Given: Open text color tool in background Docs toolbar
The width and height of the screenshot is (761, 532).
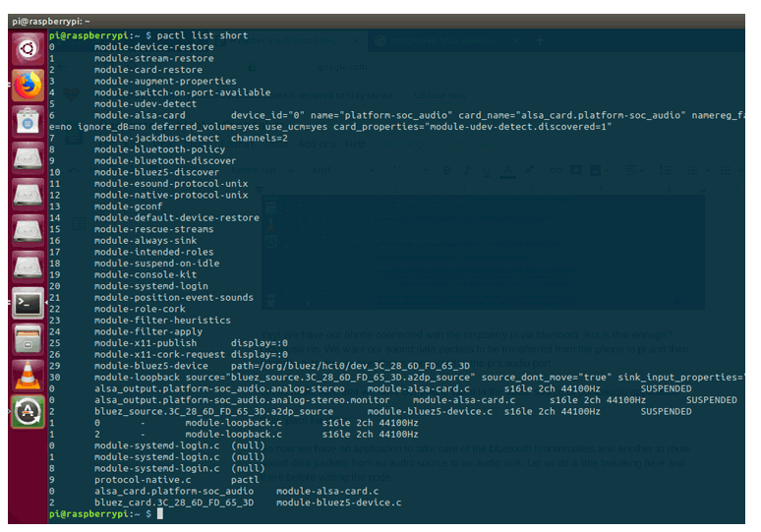Looking at the screenshot, I should pos(507,170).
